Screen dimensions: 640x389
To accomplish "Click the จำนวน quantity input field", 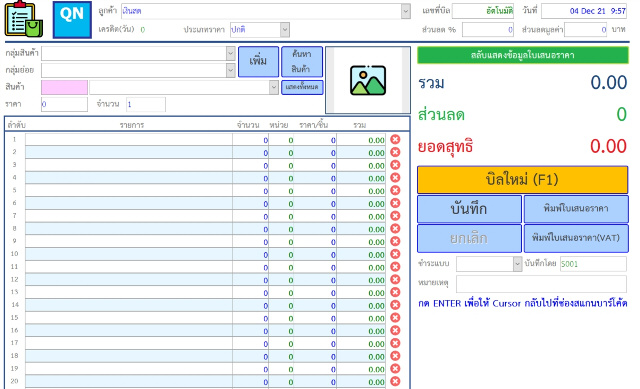I will point(146,104).
